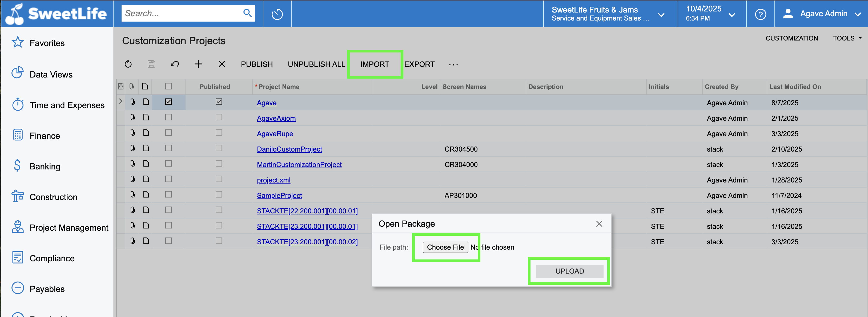Check the selection box for AgaveRupe
The height and width of the screenshot is (317, 868).
(x=168, y=133)
